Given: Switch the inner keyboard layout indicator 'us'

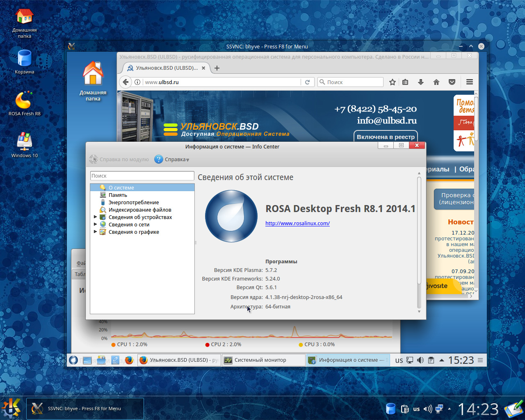Looking at the screenshot, I should [x=399, y=361].
